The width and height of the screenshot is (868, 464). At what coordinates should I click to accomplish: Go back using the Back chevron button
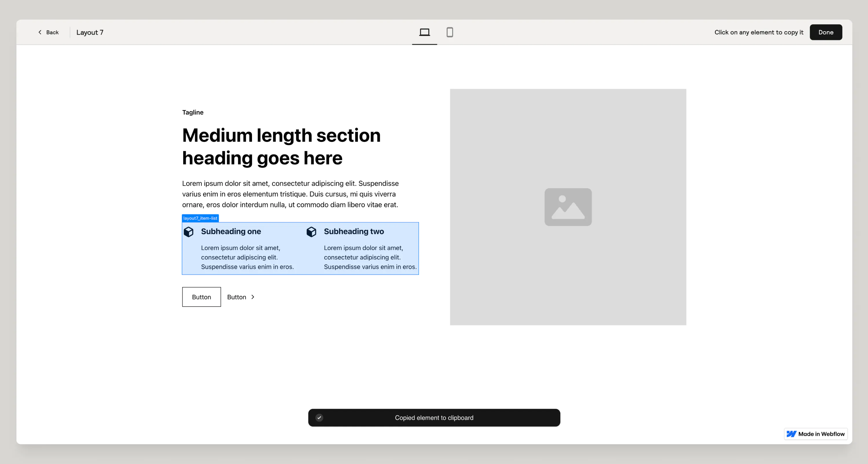48,32
